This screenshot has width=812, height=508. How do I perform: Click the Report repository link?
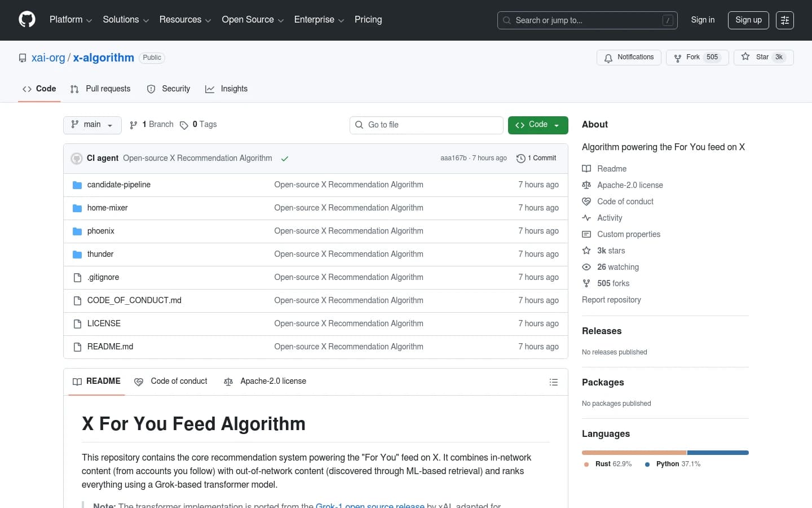click(x=611, y=300)
